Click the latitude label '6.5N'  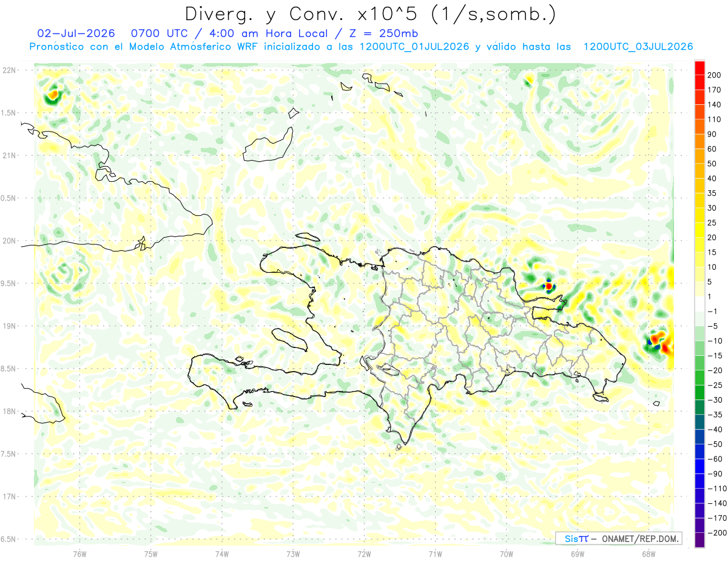pyautogui.click(x=9, y=539)
